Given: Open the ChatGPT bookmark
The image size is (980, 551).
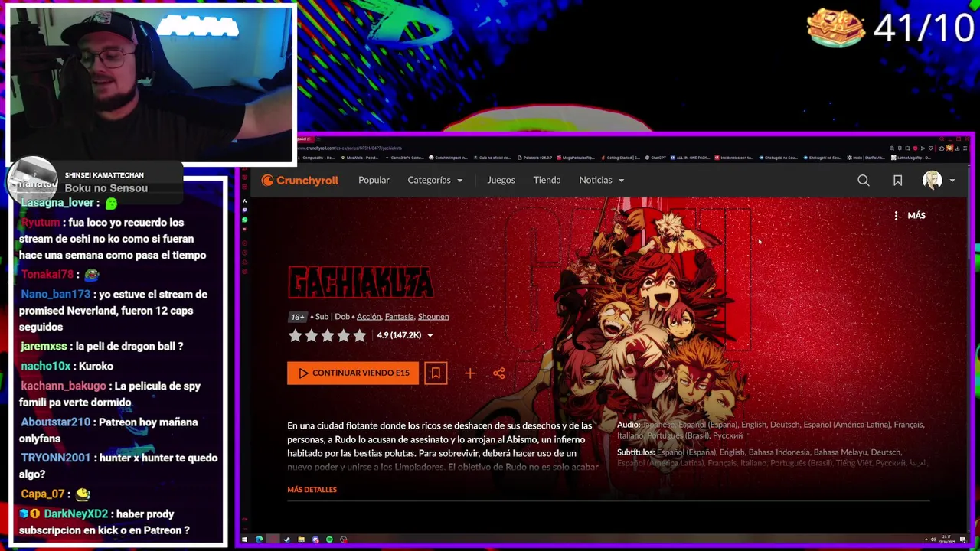Looking at the screenshot, I should 655,158.
